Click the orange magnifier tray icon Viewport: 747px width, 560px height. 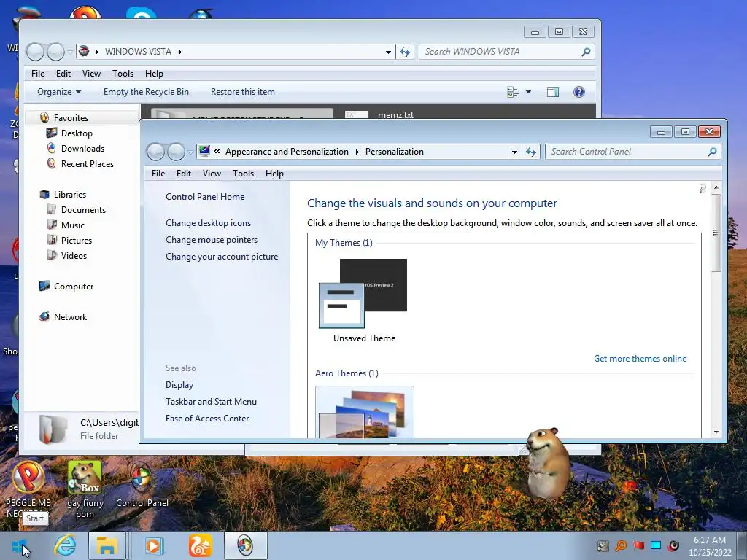[x=621, y=545]
